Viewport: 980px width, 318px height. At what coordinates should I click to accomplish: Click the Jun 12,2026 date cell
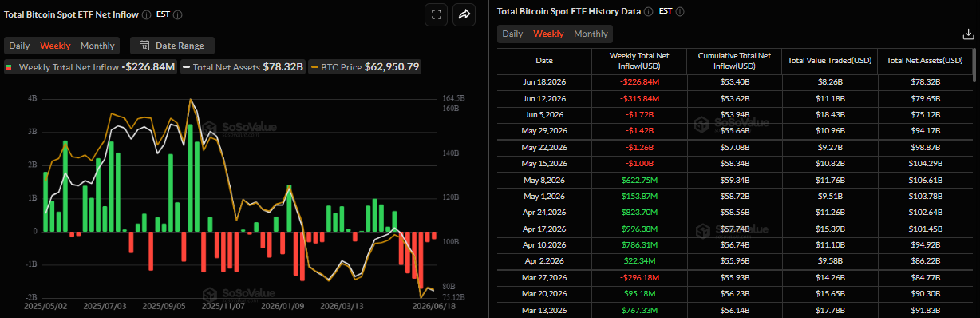(543, 99)
